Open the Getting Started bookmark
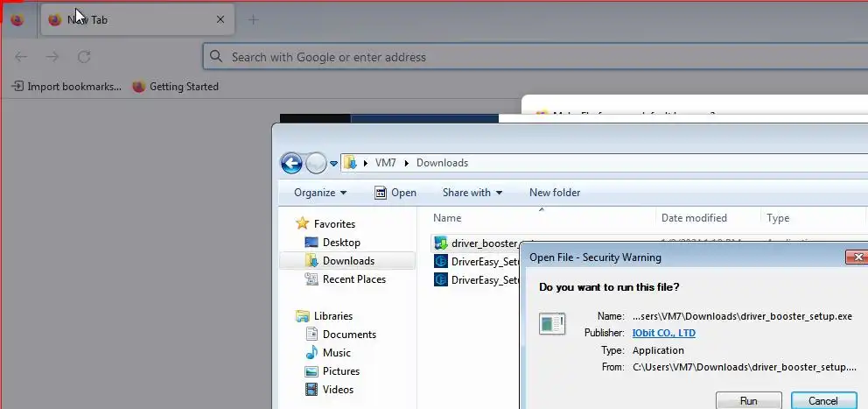868x409 pixels. tap(176, 87)
